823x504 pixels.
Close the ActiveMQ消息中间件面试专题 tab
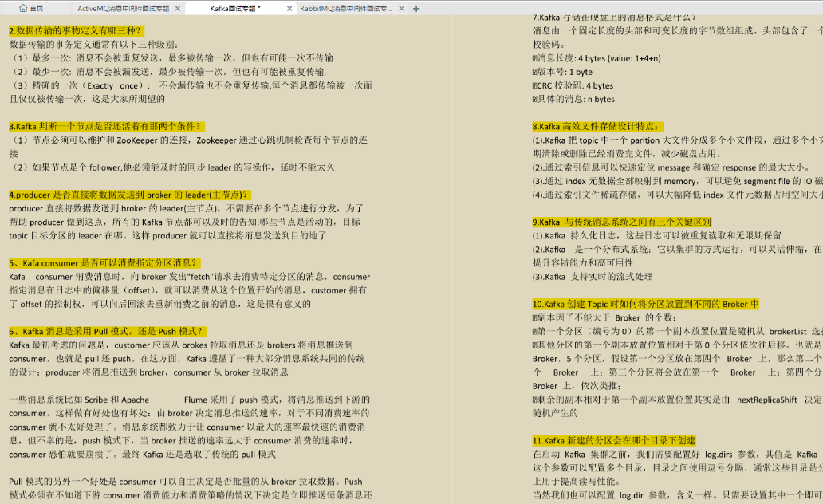point(178,9)
